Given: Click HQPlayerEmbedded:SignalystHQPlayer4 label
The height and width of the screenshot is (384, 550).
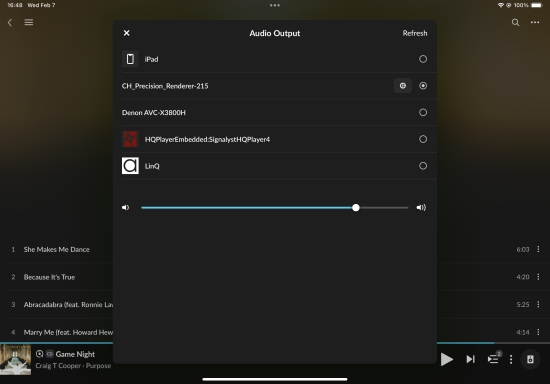Looking at the screenshot, I should pos(207,140).
